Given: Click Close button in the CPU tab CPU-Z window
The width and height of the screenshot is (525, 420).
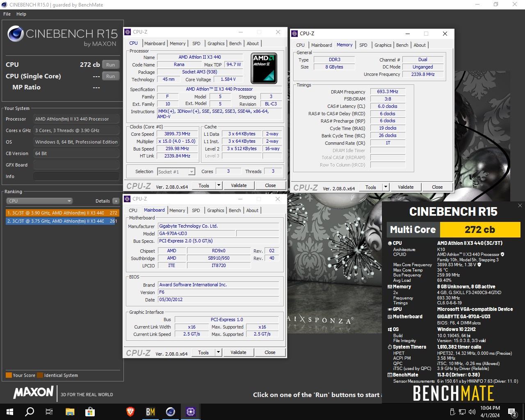Looking at the screenshot, I should tap(270, 186).
